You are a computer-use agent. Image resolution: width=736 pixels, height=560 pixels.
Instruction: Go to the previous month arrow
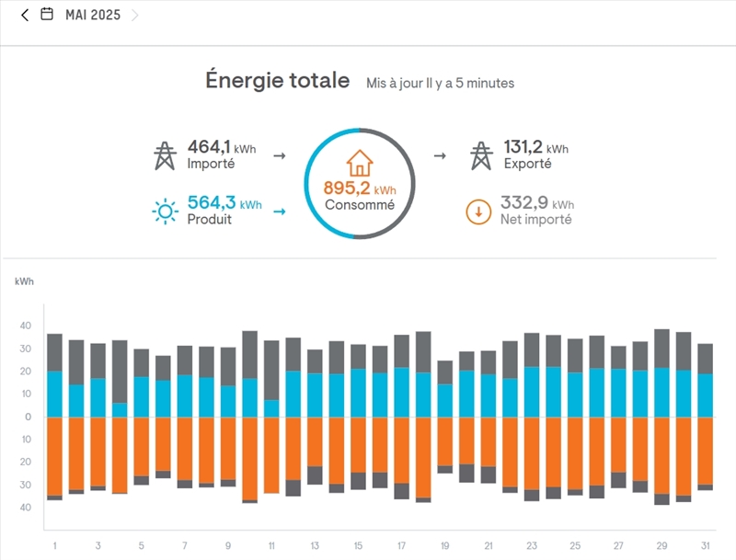point(25,15)
